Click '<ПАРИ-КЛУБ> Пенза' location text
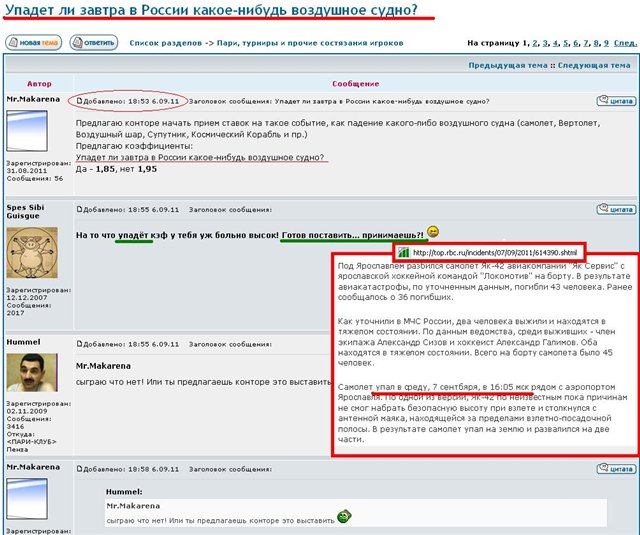 [x=31, y=445]
